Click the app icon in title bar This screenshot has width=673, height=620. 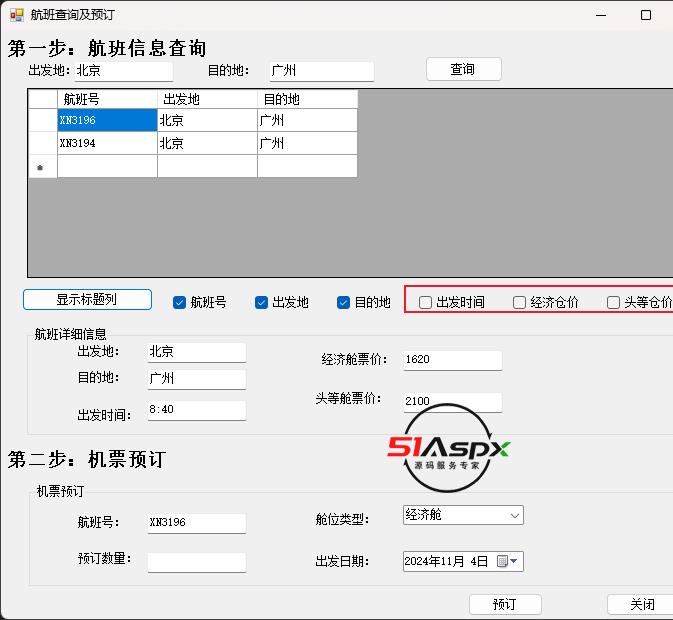tap(16, 15)
